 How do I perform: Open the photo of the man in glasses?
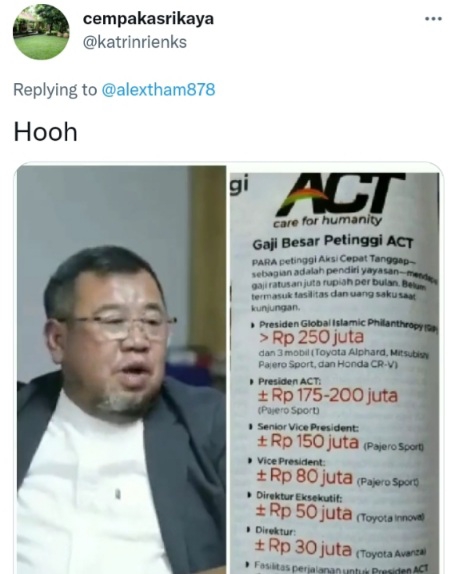tap(121, 370)
